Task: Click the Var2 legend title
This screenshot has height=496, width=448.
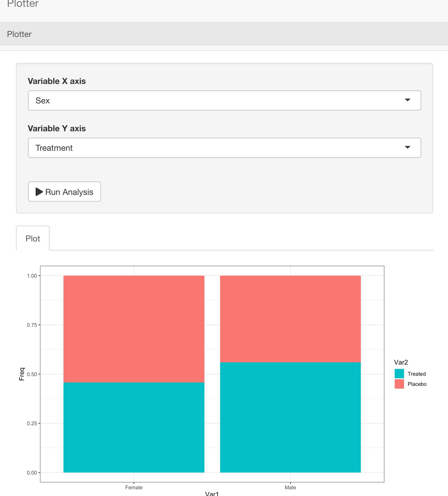Action: tap(401, 362)
